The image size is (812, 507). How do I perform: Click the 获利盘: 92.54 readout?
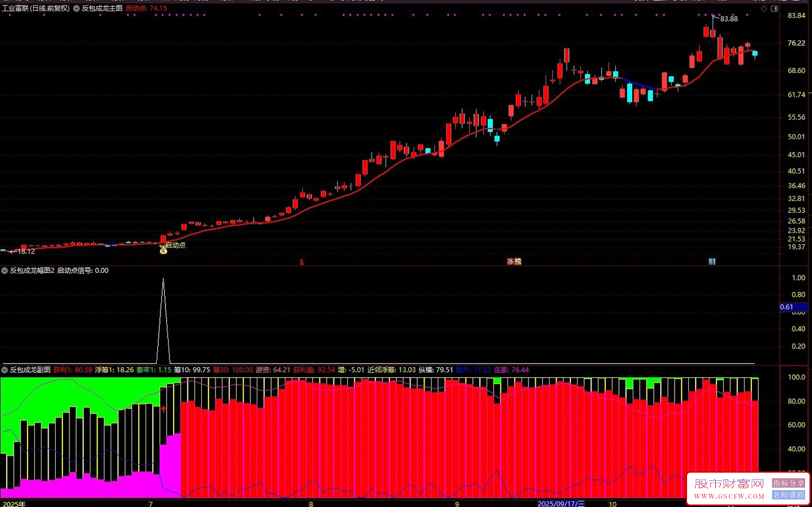(x=314, y=370)
